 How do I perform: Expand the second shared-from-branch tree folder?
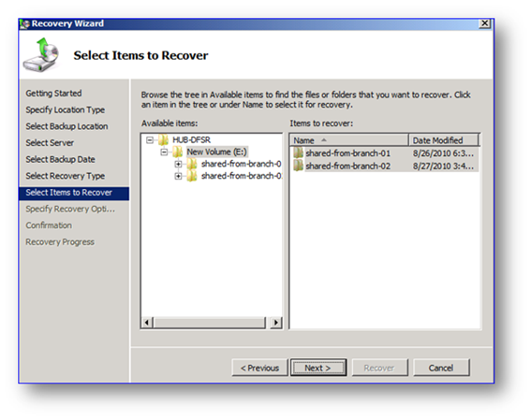click(178, 176)
